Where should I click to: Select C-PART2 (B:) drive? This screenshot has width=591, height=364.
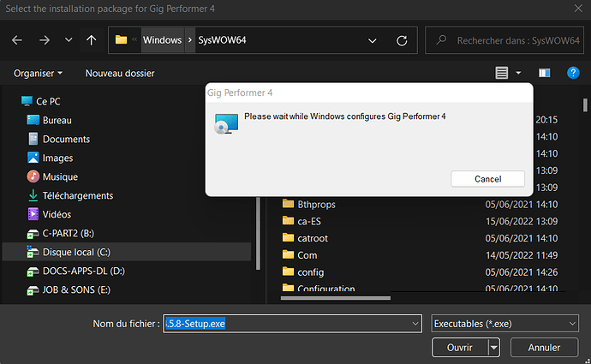69,233
